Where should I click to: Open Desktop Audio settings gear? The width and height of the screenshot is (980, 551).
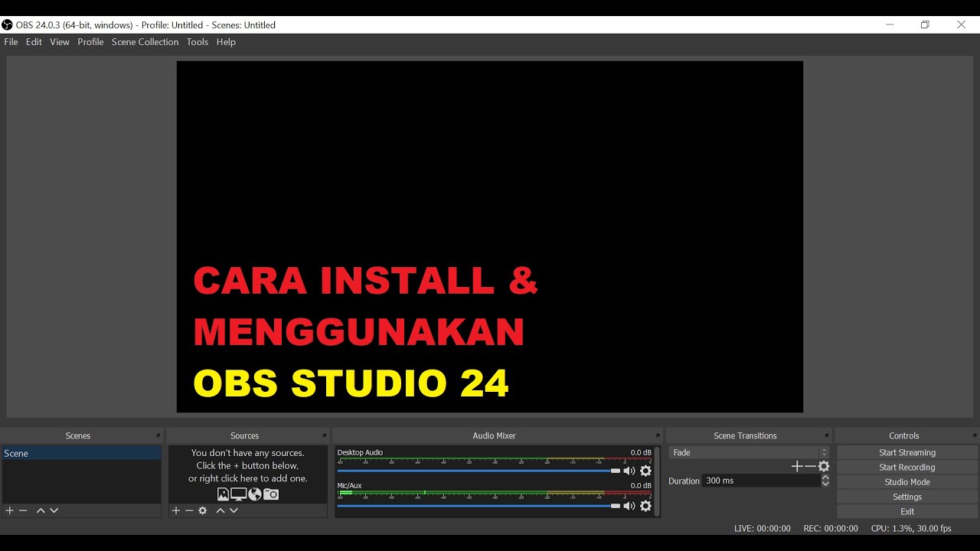point(645,471)
